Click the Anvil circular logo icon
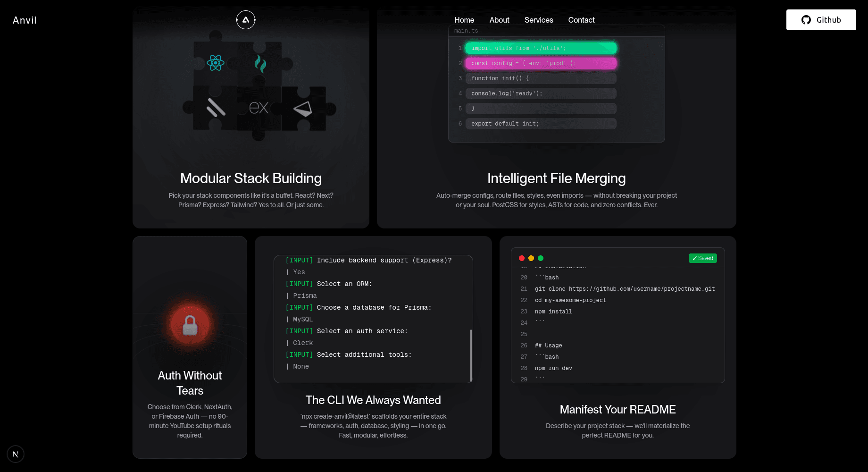The height and width of the screenshot is (472, 868). point(245,20)
